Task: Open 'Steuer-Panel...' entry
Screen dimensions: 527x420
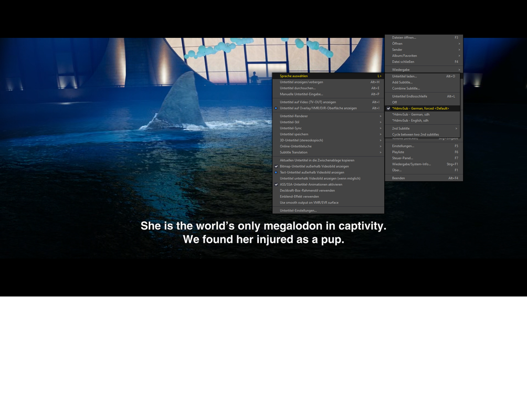Action: pos(424,158)
